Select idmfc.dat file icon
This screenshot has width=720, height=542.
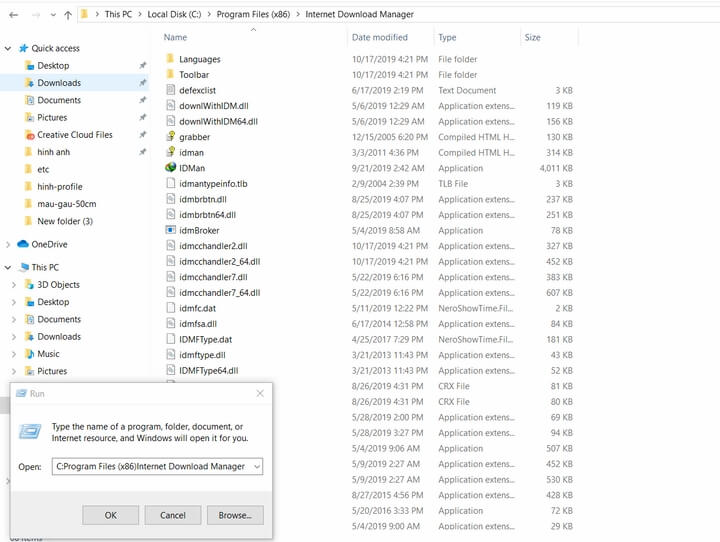pyautogui.click(x=170, y=308)
